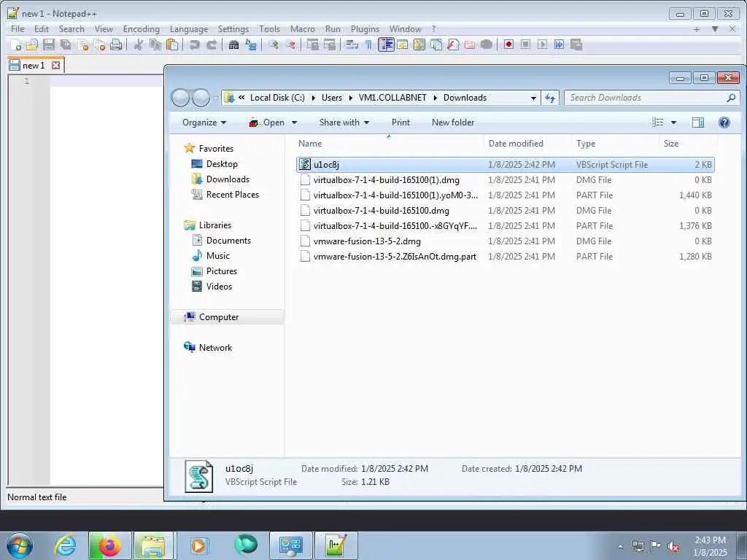Open Internet Explorer from the taskbar
747x560 pixels.
[x=65, y=545]
